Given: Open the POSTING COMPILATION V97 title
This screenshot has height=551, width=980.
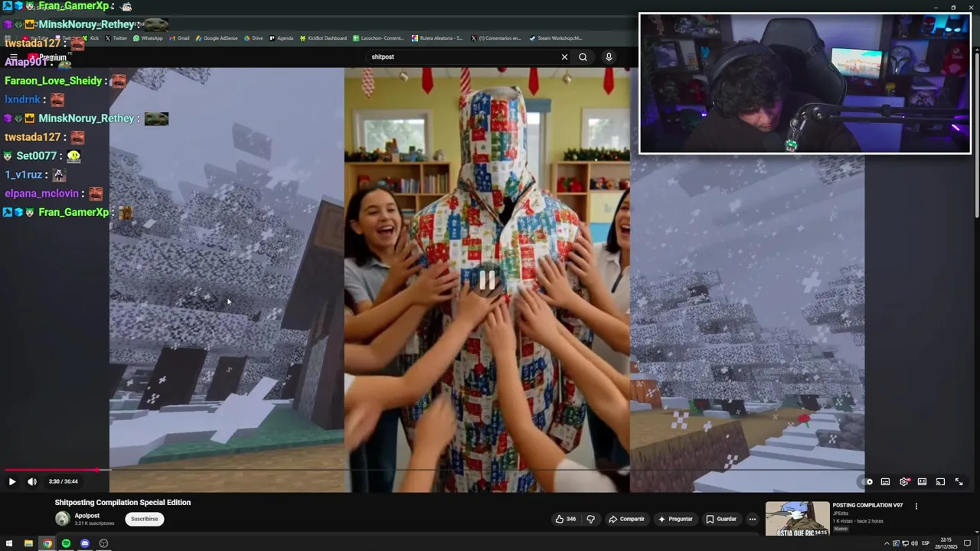Looking at the screenshot, I should [867, 505].
